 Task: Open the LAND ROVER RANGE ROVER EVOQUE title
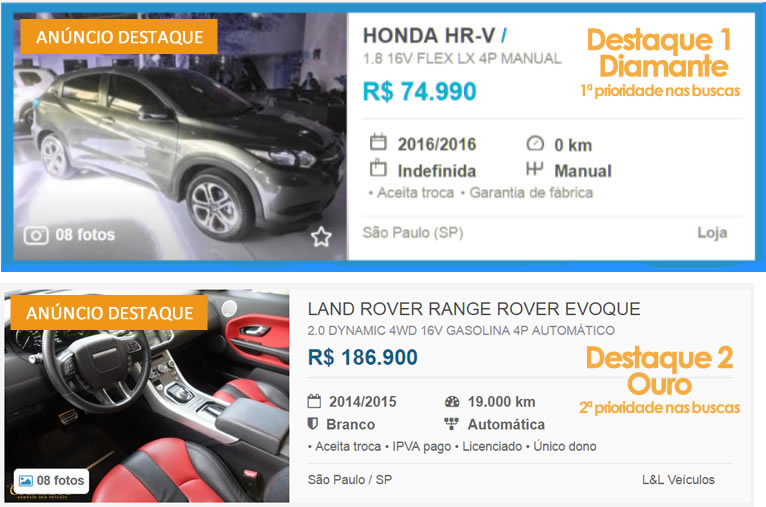point(474,309)
